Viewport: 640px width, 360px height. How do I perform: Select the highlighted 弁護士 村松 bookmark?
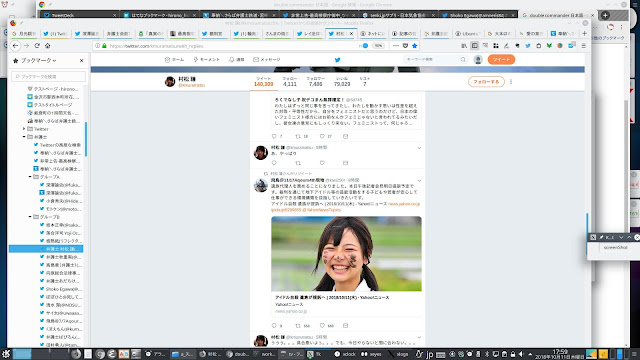46,249
